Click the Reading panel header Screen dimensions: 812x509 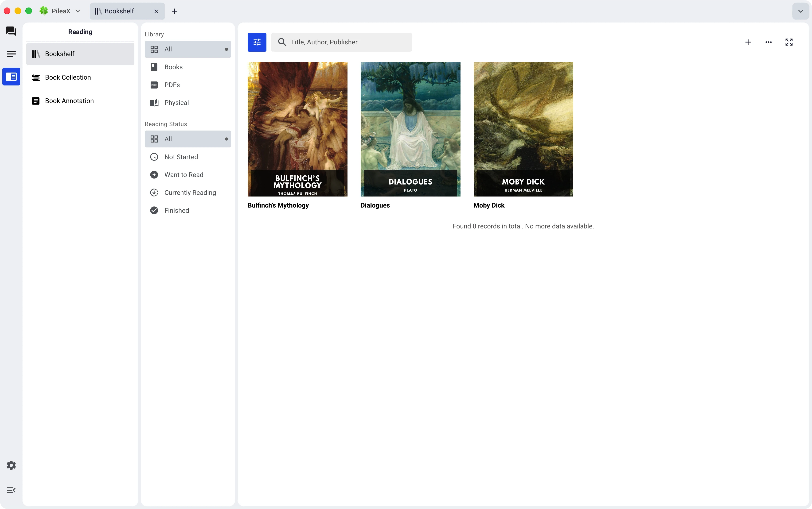(80, 32)
